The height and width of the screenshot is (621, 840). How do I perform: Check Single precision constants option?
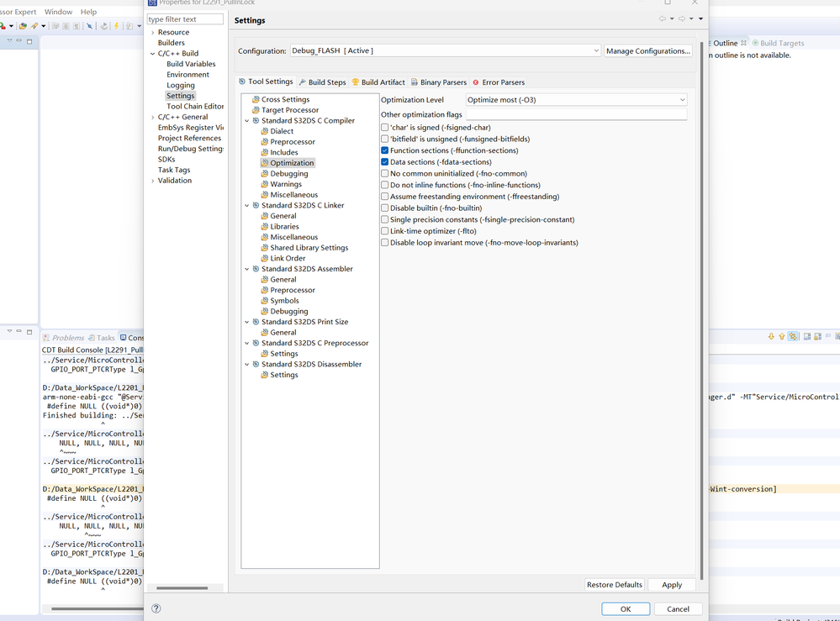[384, 219]
